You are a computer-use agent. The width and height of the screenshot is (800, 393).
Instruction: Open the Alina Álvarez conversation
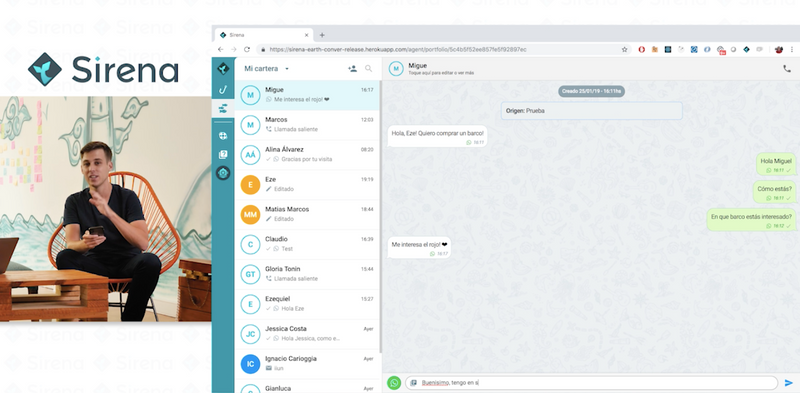click(307, 155)
